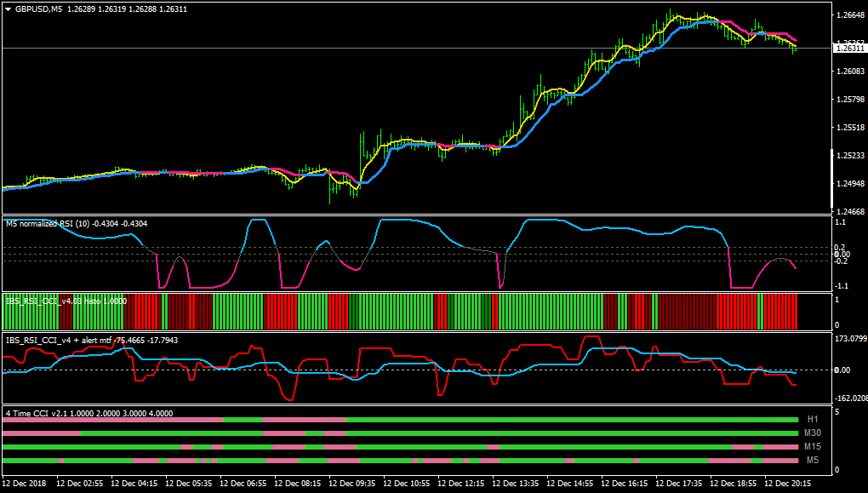The height and width of the screenshot is (493, 868).
Task: Select the 1.26311 current price label
Action: (x=850, y=49)
